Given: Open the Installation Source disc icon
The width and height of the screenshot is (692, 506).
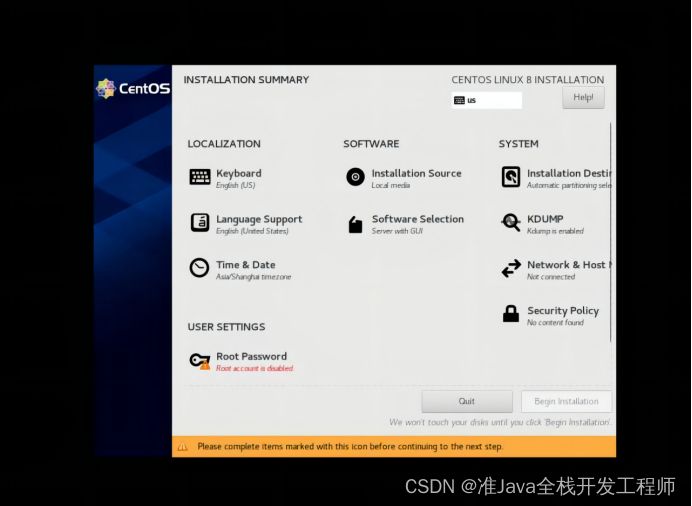Looking at the screenshot, I should [x=355, y=177].
